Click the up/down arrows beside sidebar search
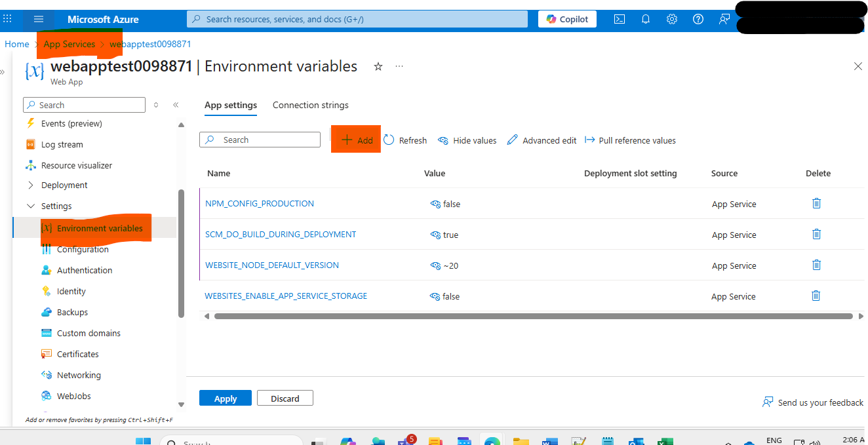Screen dimensions: 868x445 click(x=156, y=105)
